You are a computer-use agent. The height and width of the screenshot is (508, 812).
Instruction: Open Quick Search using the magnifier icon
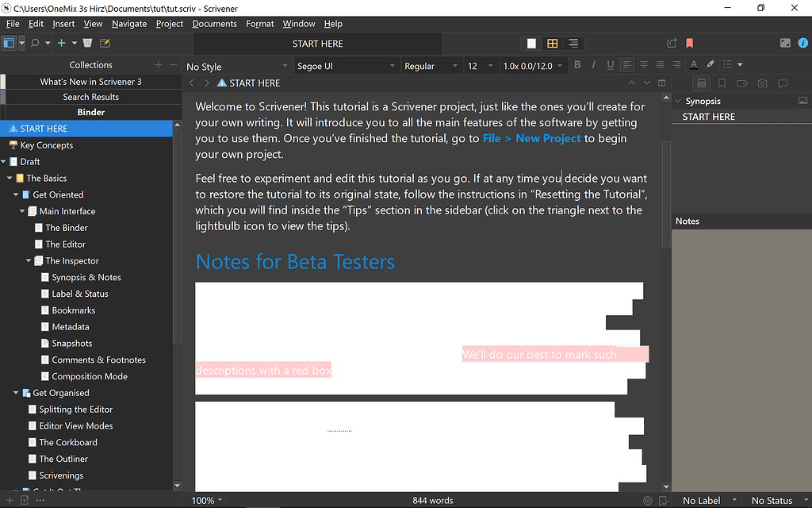[34, 43]
